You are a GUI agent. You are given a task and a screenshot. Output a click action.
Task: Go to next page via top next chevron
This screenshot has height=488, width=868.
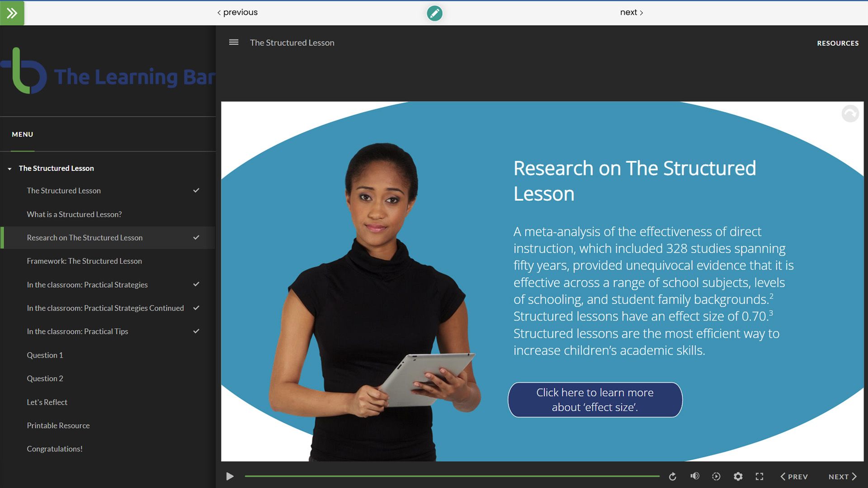[x=641, y=13]
